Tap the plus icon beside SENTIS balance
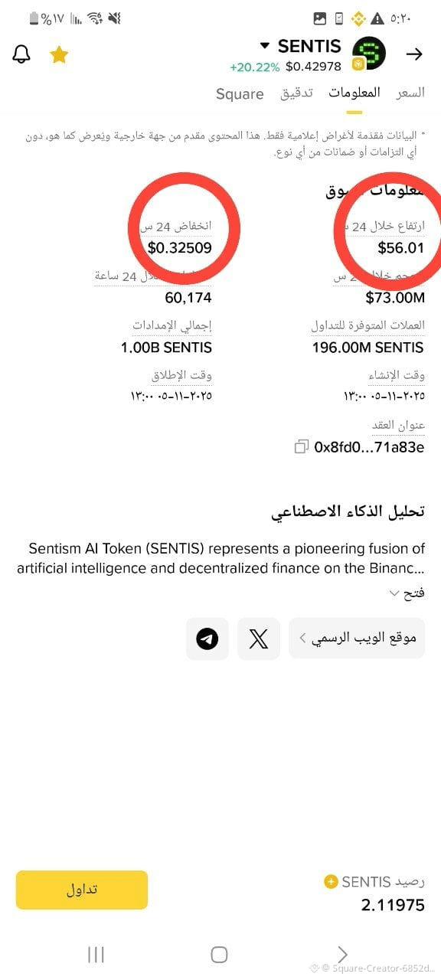The image size is (441, 980). tap(331, 882)
